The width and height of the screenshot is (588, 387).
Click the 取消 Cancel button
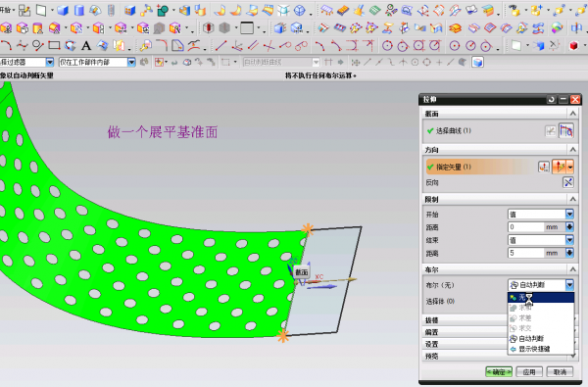(560, 372)
